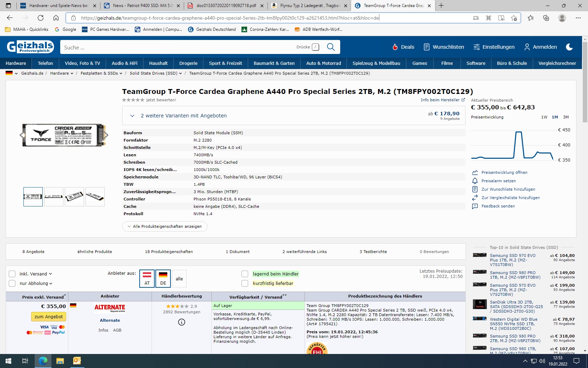Open new browser tab

tap(441, 6)
